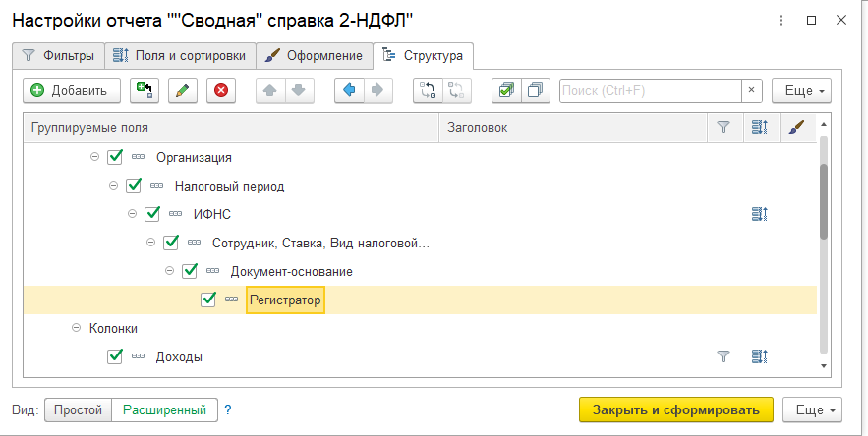Open the bottom Еще dropdown menu

(x=815, y=409)
